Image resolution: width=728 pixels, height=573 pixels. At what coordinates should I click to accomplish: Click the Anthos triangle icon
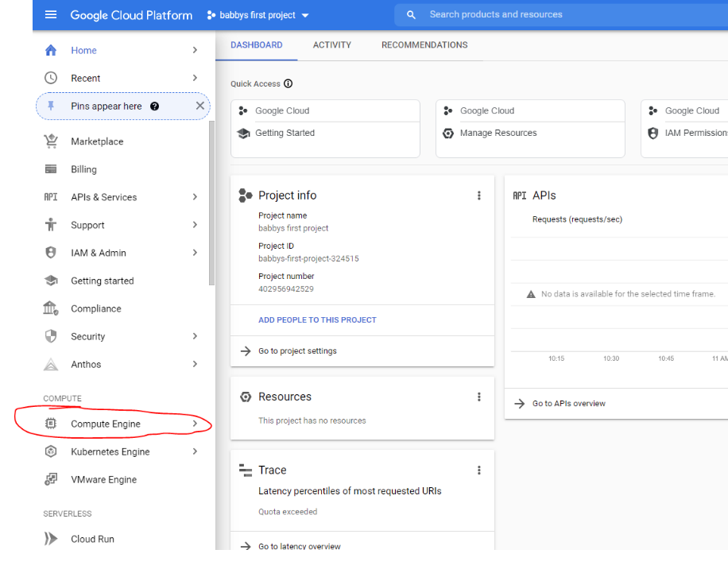tap(51, 365)
